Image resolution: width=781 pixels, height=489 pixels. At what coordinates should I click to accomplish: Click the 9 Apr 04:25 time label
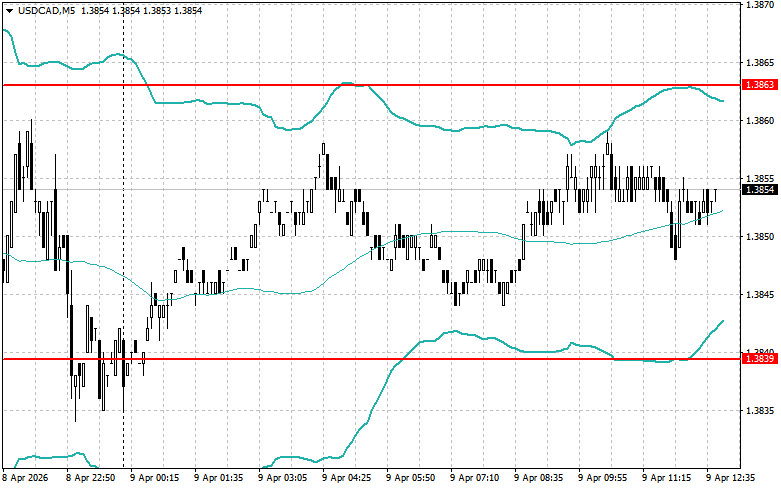(347, 478)
